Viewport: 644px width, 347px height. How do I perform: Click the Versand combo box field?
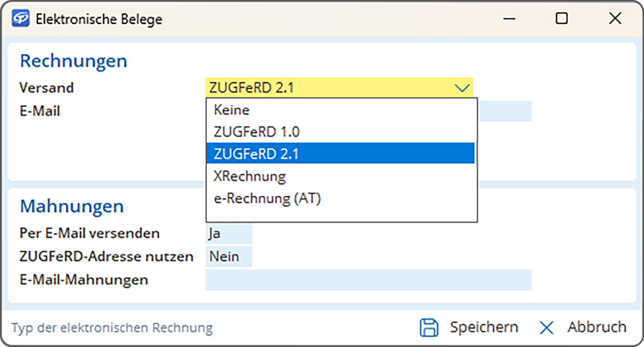coord(328,88)
